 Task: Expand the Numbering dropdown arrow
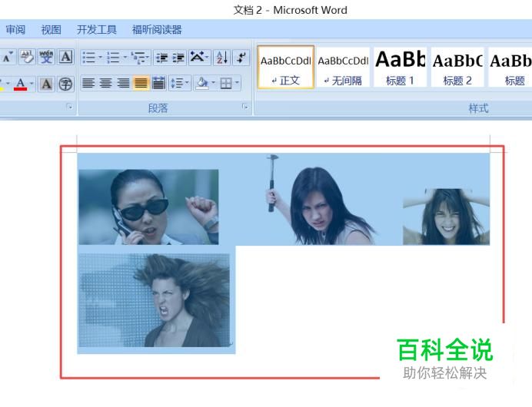[125, 58]
